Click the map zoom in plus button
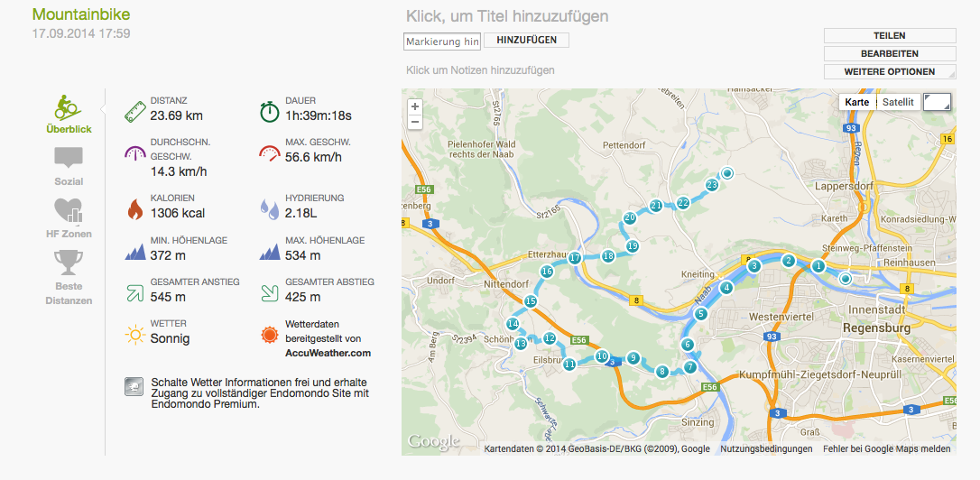The height and width of the screenshot is (480, 980). point(415,106)
